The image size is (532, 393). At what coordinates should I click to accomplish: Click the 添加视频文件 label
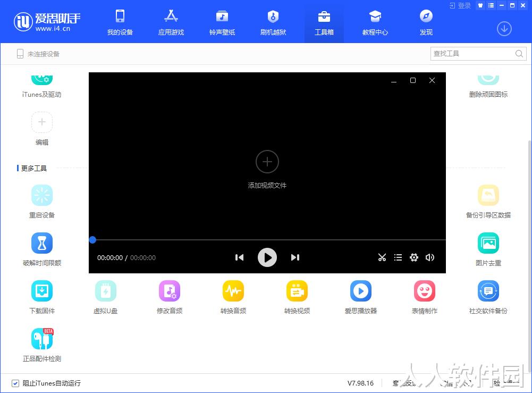coord(267,185)
